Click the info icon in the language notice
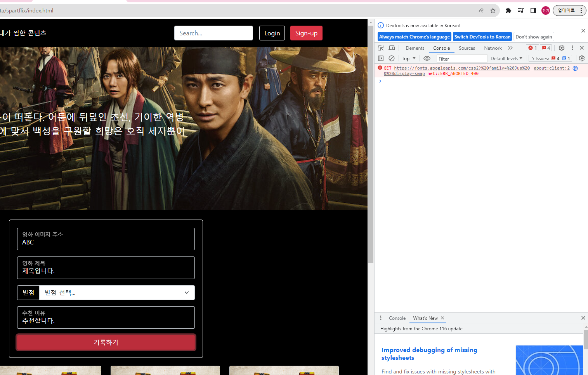 pyautogui.click(x=381, y=26)
